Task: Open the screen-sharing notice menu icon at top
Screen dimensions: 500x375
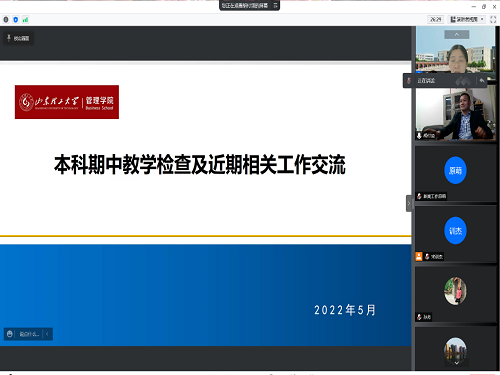Action: tap(275, 5)
